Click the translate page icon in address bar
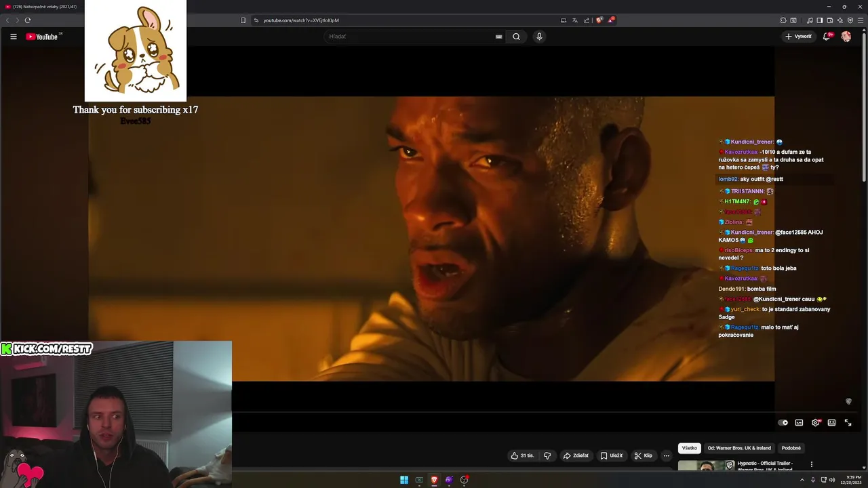This screenshot has width=868, height=488. click(x=575, y=20)
